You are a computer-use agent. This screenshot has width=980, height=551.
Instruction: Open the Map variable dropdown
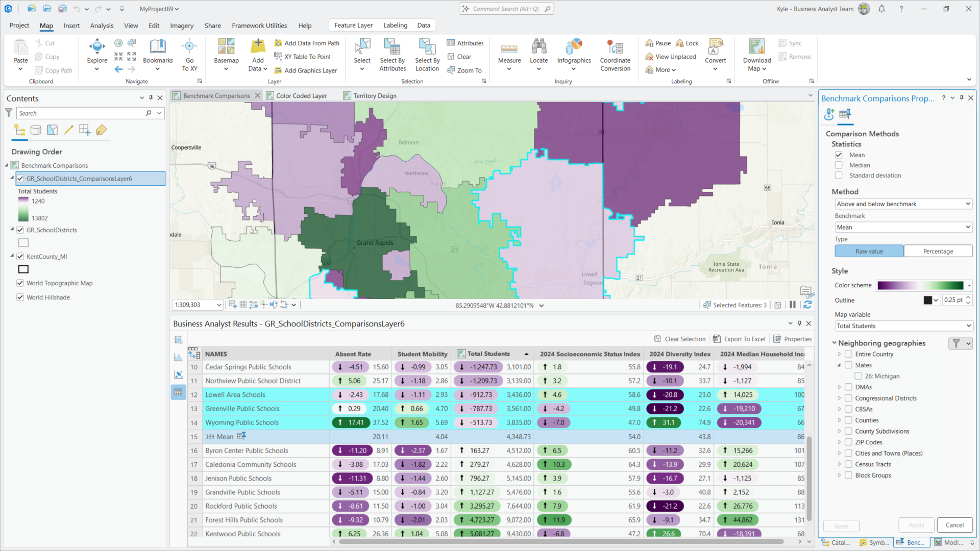903,326
